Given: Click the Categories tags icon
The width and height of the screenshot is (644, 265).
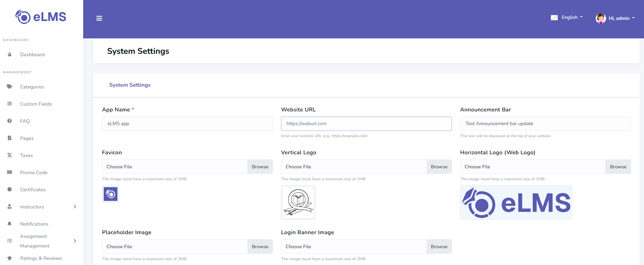Looking at the screenshot, I should [x=10, y=87].
